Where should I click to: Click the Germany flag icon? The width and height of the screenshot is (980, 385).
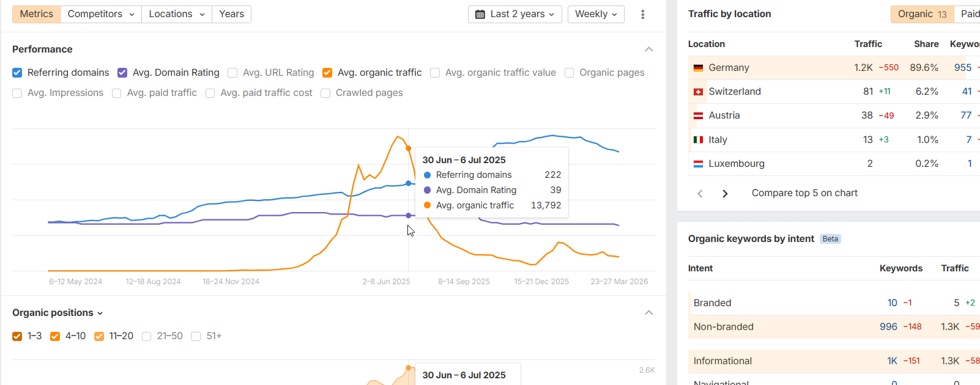pyautogui.click(x=698, y=68)
